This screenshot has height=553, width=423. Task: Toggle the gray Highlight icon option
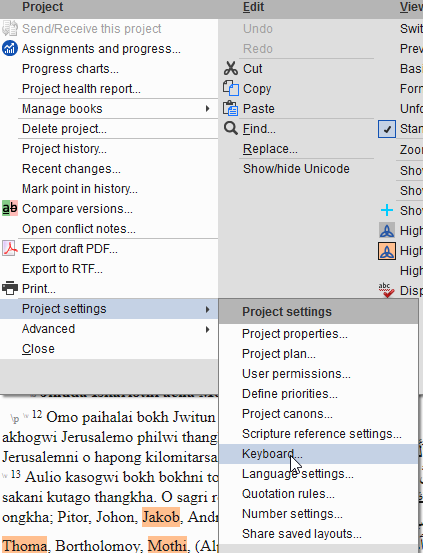click(x=387, y=231)
